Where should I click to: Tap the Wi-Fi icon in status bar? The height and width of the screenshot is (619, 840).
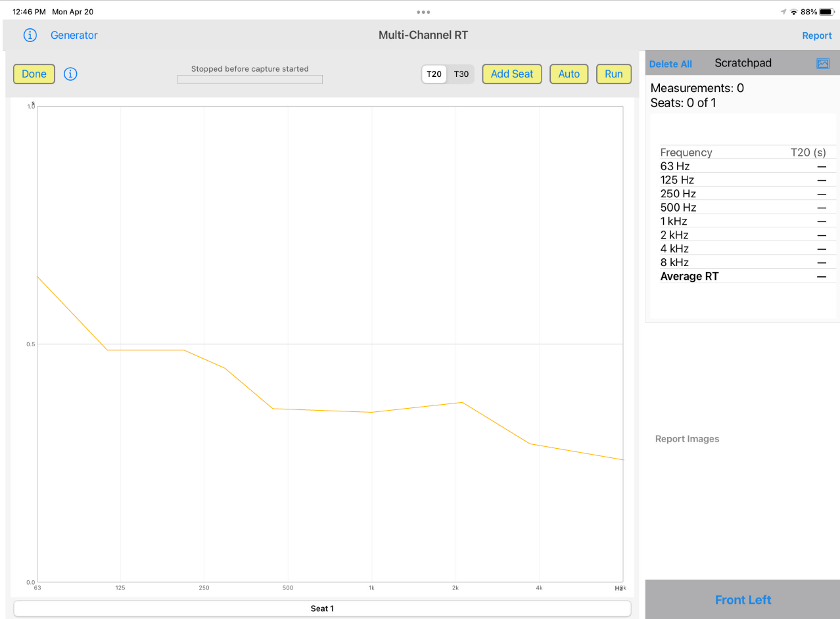[x=793, y=12]
